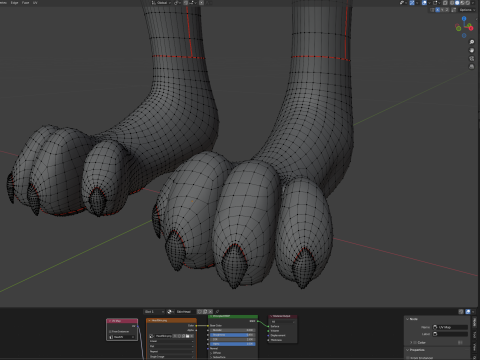Open the pivot point dropdown
This screenshot has height=360, width=480.
tap(177, 3)
